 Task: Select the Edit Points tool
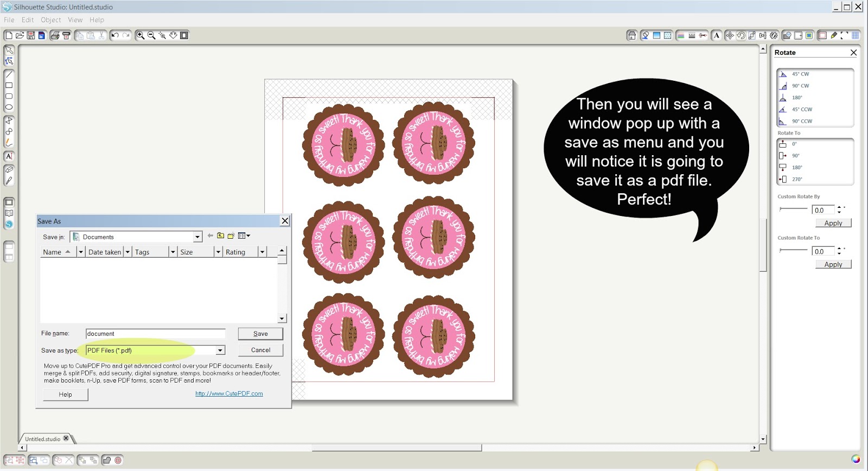click(9, 61)
